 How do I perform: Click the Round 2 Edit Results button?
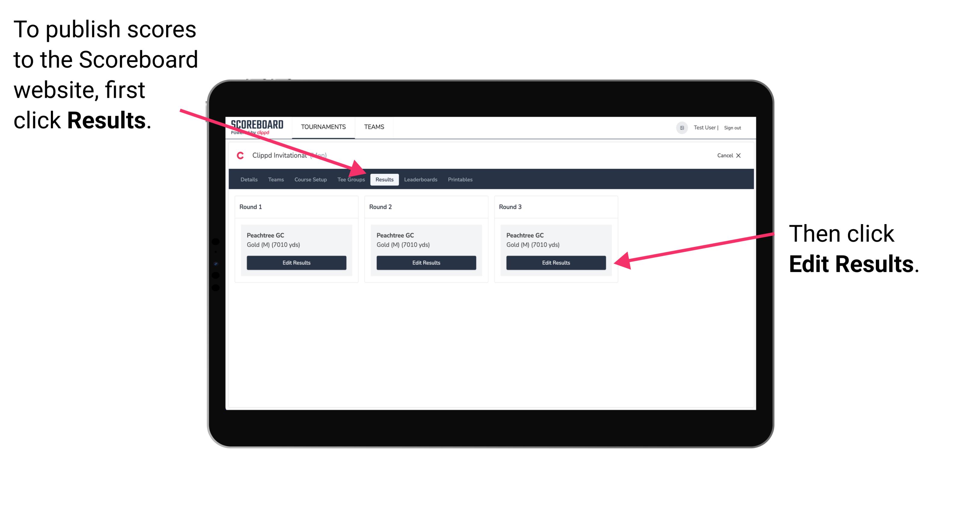point(427,263)
